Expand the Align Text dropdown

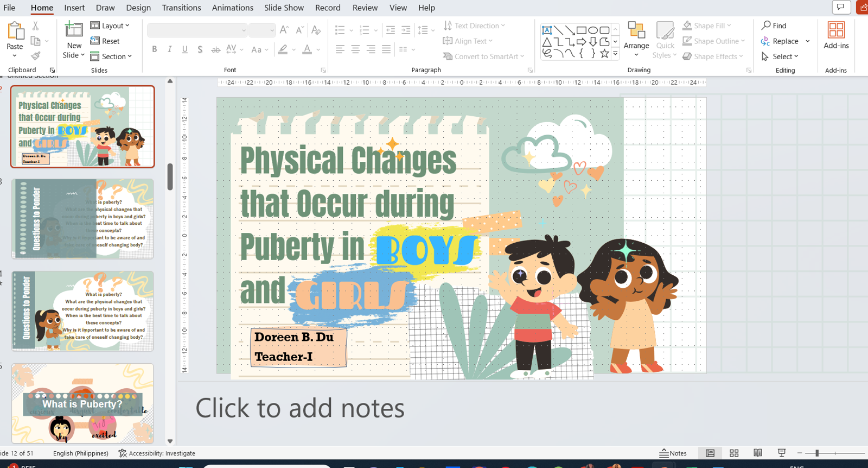[468, 41]
